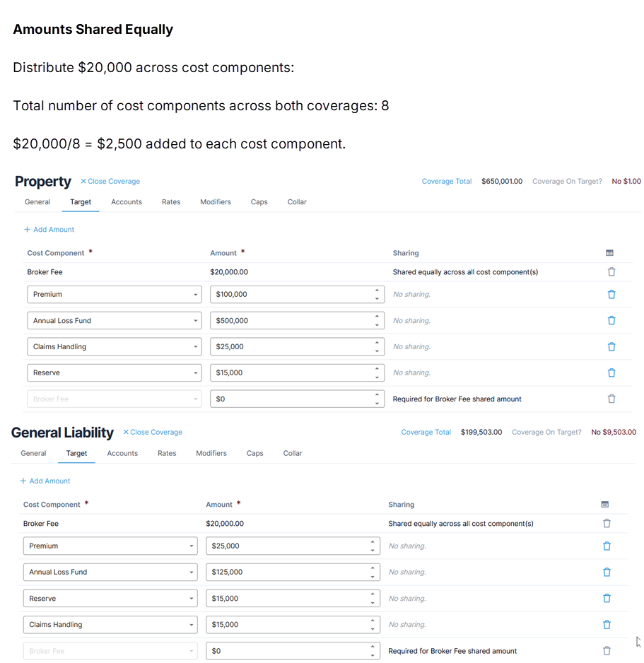Image resolution: width=644 pixels, height=663 pixels.
Task: Switch to Property Accounts tab
Action: (127, 202)
